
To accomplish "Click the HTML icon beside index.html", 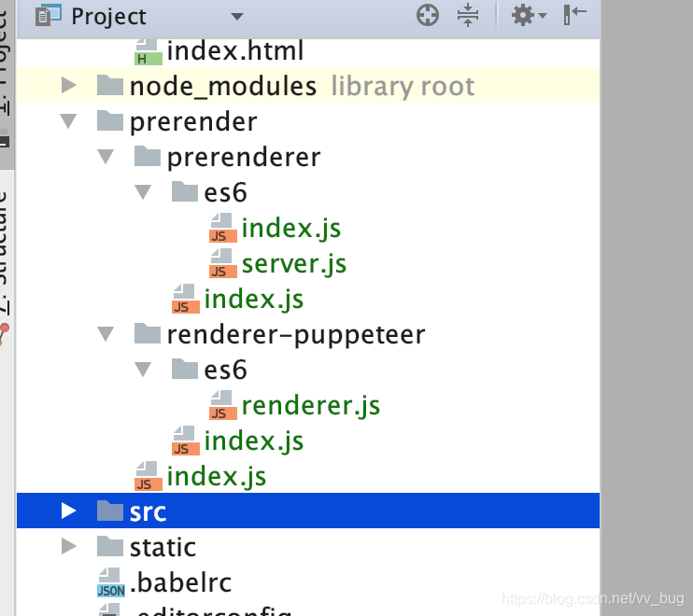I will (x=148, y=52).
